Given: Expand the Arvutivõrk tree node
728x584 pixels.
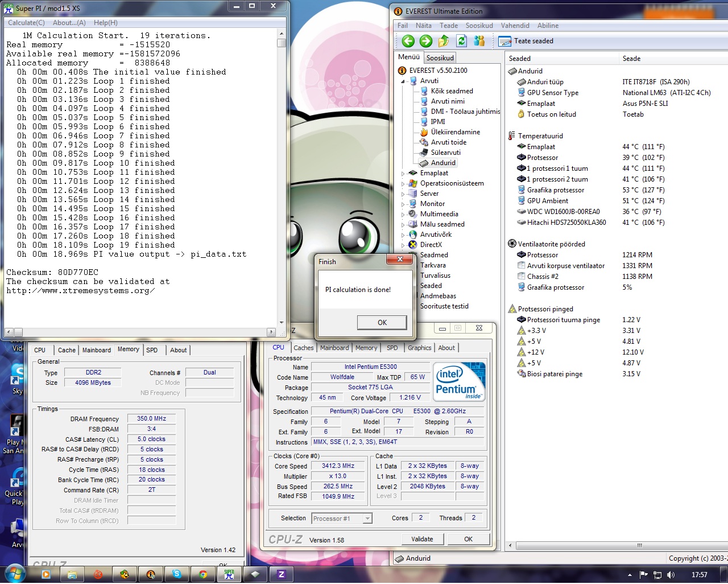Looking at the screenshot, I should click(x=403, y=235).
